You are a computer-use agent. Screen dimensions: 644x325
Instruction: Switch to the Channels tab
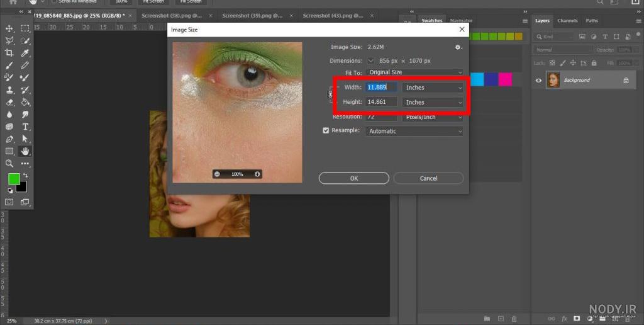pyautogui.click(x=567, y=21)
